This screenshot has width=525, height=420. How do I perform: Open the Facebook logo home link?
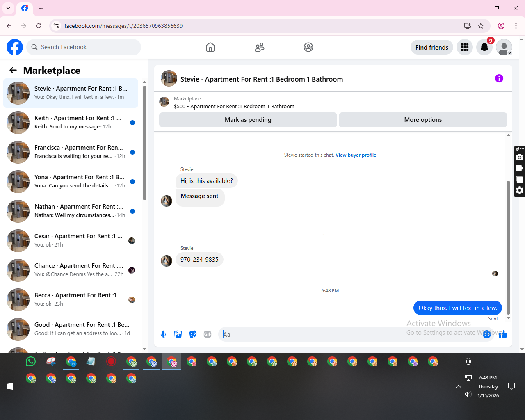point(15,47)
